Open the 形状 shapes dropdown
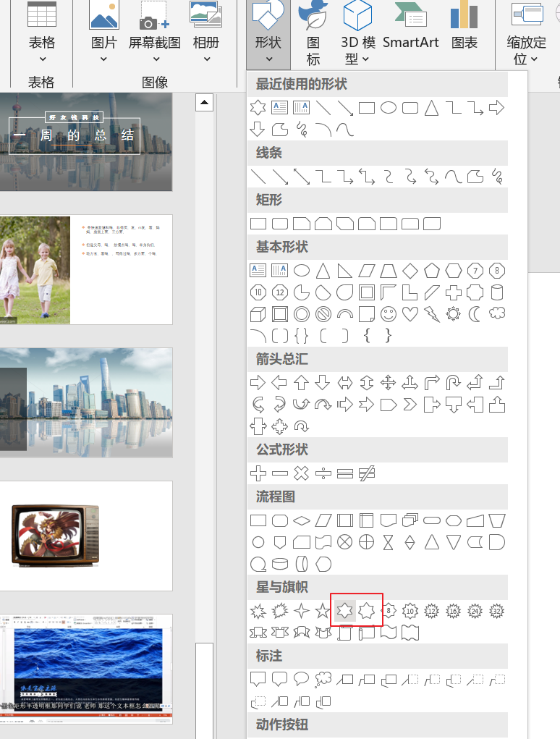This screenshot has height=739, width=560. 268,34
